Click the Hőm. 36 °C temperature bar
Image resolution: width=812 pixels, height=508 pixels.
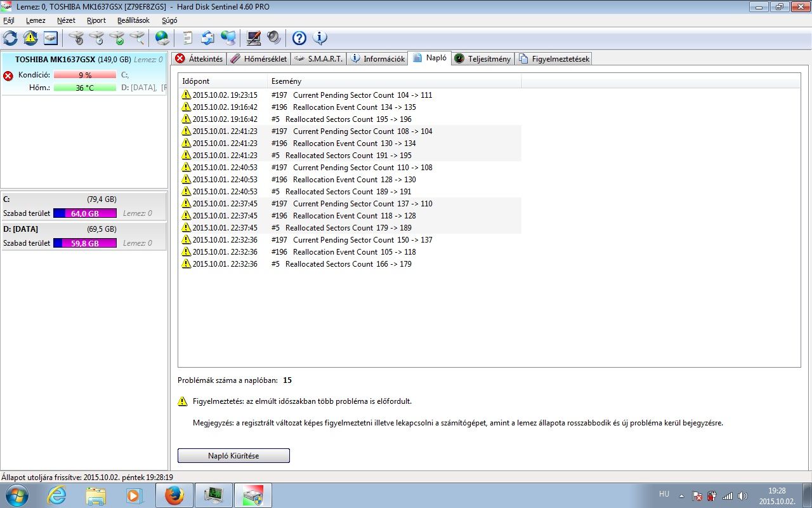(85, 87)
